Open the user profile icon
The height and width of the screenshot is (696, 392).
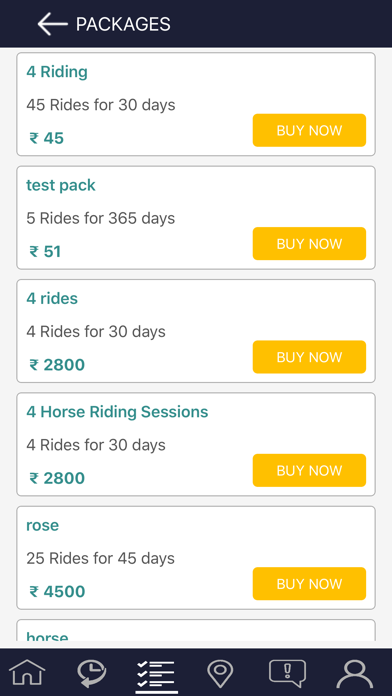tap(355, 674)
